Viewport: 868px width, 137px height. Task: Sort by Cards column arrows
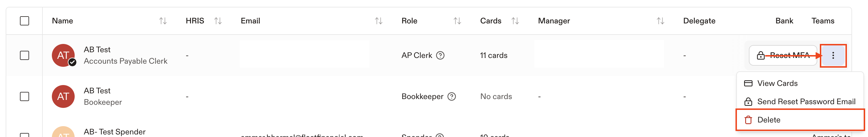[515, 21]
